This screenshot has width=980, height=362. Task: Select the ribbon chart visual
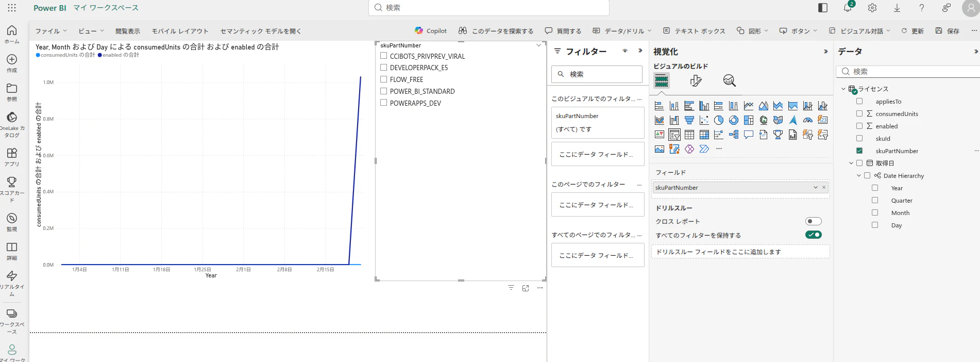659,120
